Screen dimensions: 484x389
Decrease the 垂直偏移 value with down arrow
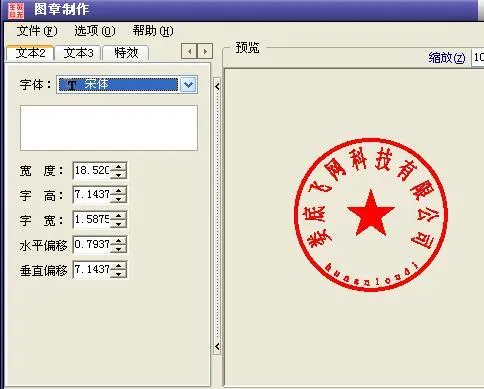(x=118, y=274)
